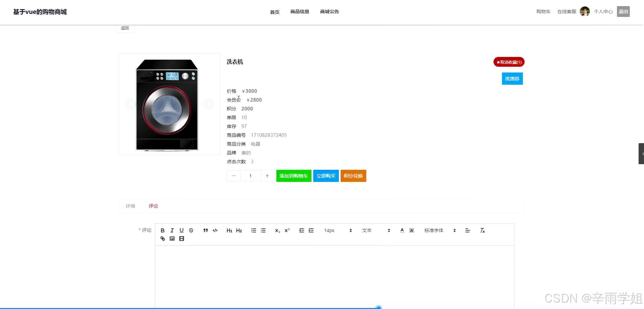Click the quantity input field
The width and height of the screenshot is (644, 309).
[x=250, y=176]
